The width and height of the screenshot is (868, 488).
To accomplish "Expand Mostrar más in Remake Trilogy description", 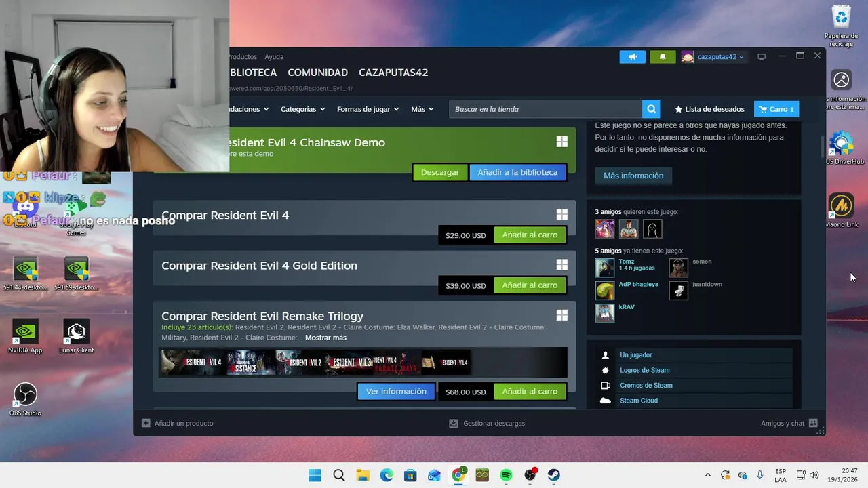I will click(x=325, y=338).
